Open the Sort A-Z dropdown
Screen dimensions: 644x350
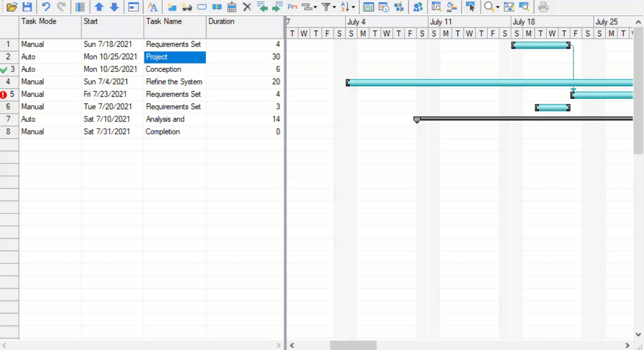[x=347, y=7]
